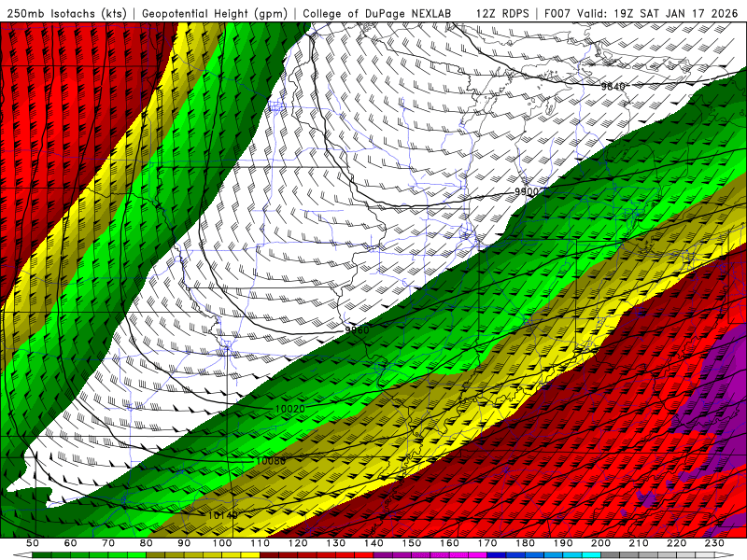Click the 'Valid: 19Z SAT JAN 17 2026' text
The image size is (747, 560).
[658, 13]
